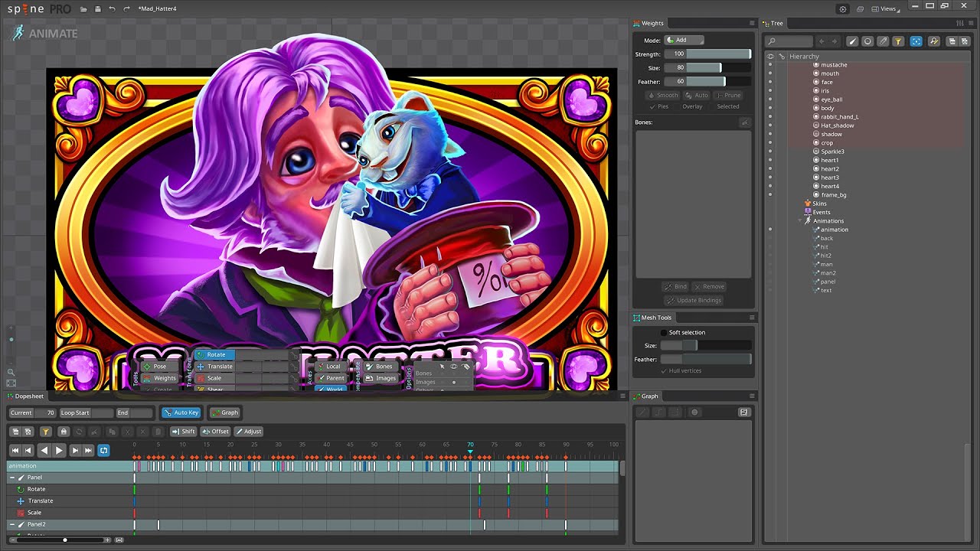Viewport: 980px width, 551px height.
Task: Click the Current frame input field
Action: point(45,412)
